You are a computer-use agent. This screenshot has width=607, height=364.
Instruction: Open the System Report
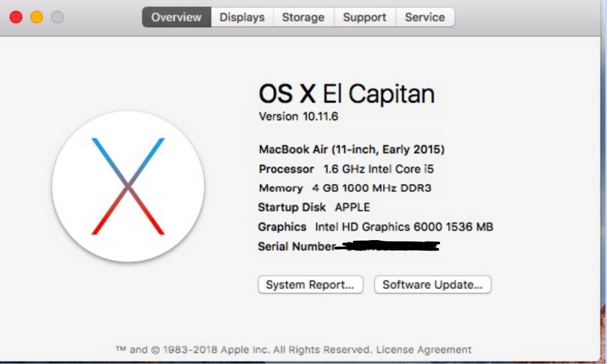[310, 284]
